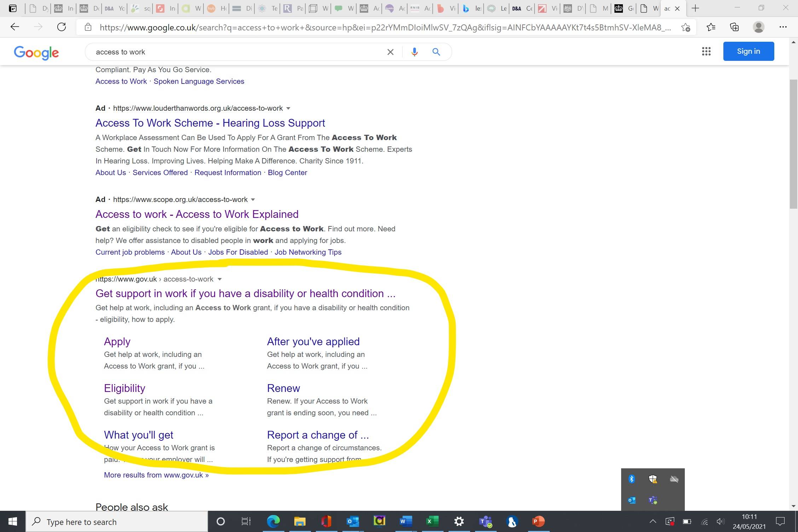
Task: Click the browser address bar URL
Action: tap(385, 27)
